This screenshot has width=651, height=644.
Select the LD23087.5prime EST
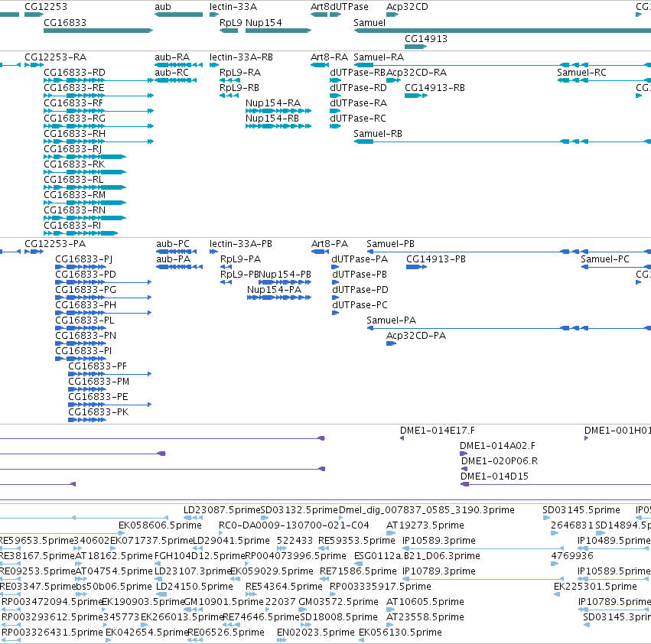(x=222, y=510)
